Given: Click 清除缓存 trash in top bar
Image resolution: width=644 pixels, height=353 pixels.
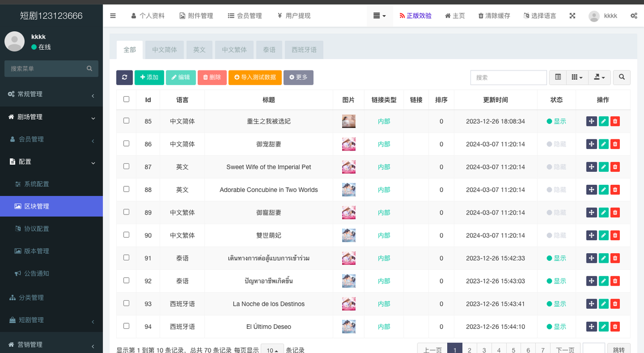Looking at the screenshot, I should [x=494, y=16].
